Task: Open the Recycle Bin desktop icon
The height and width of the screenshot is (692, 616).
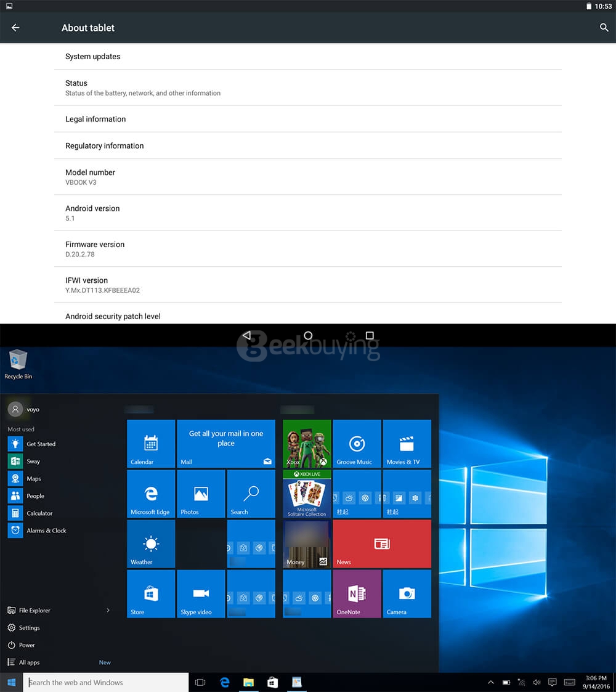Action: point(18,365)
